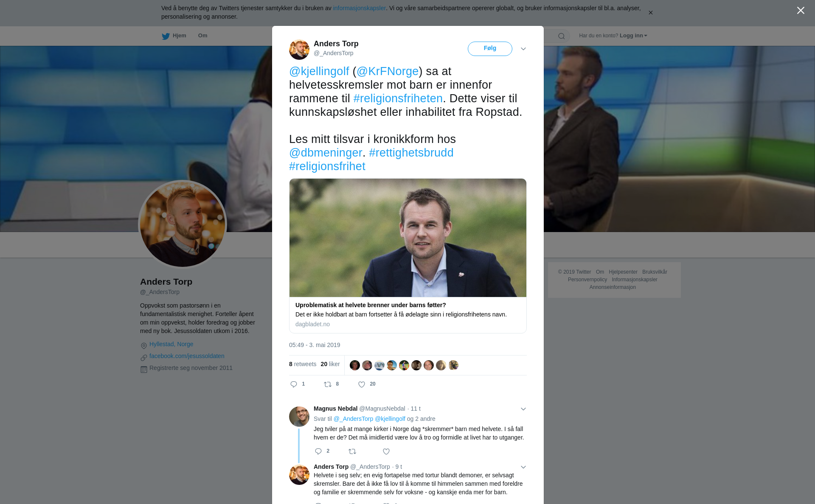Close the tweet overlay with the large X
Viewport: 815px width, 504px height.
pos(801,11)
